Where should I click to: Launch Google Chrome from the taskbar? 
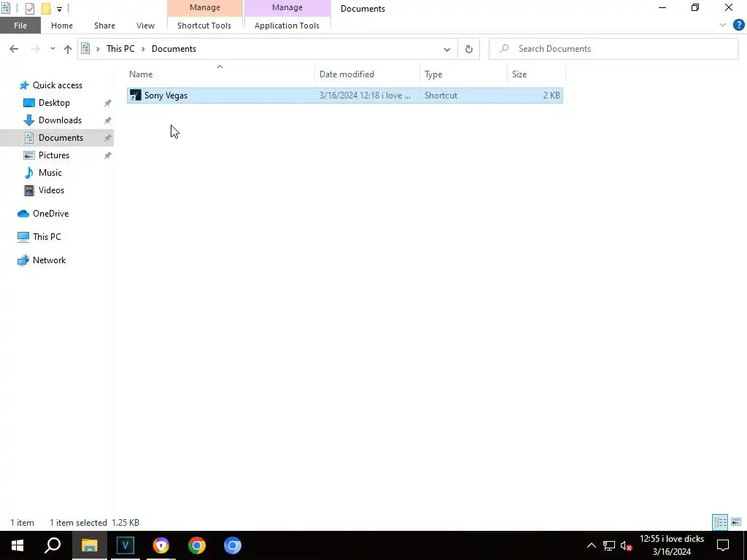click(x=197, y=545)
